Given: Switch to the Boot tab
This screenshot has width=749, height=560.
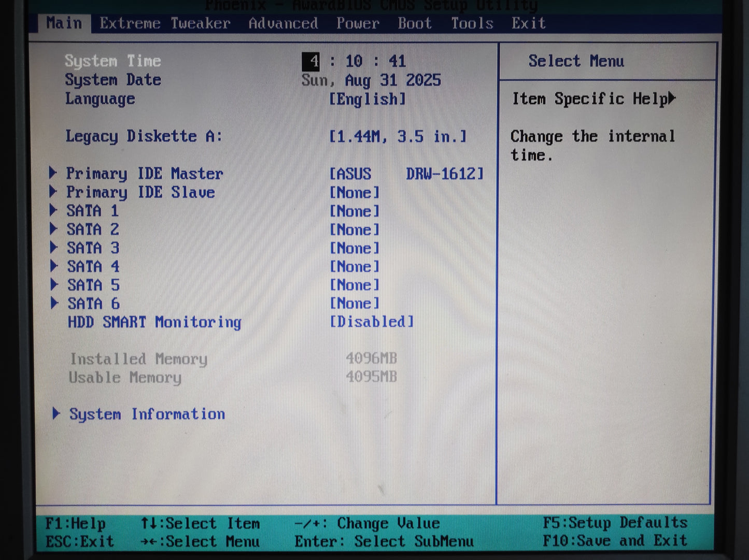Looking at the screenshot, I should point(415,23).
